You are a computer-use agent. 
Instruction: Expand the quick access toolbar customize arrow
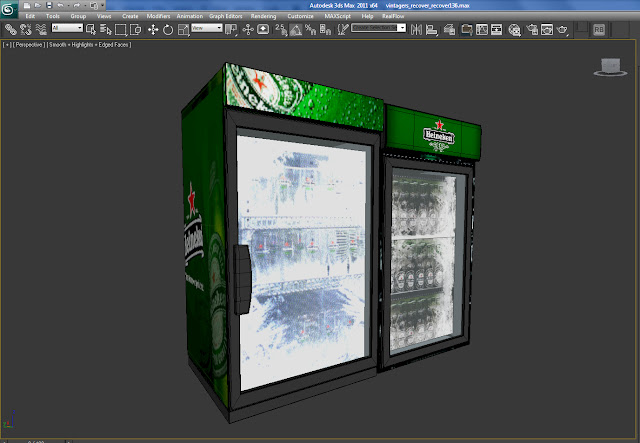[102, 6]
